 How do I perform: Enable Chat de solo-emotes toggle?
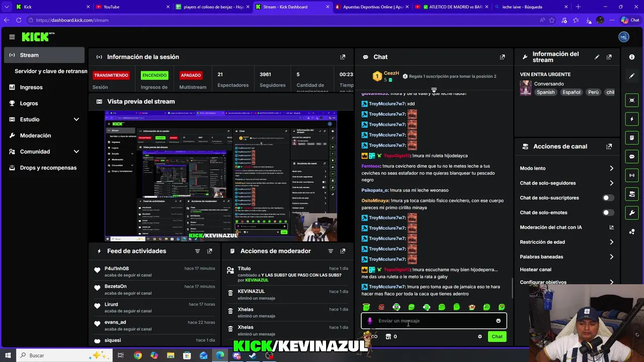tap(609, 213)
